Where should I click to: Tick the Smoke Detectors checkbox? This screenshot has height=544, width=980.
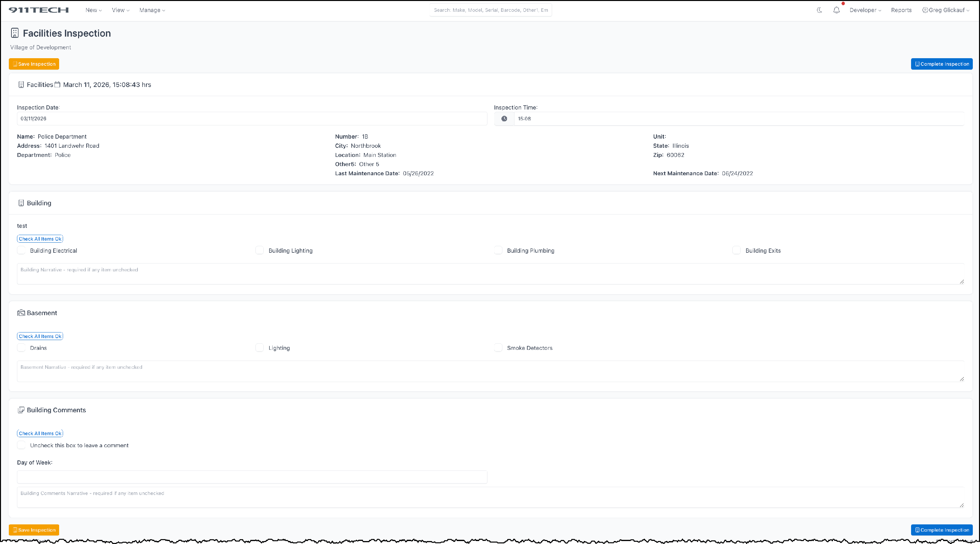(498, 348)
